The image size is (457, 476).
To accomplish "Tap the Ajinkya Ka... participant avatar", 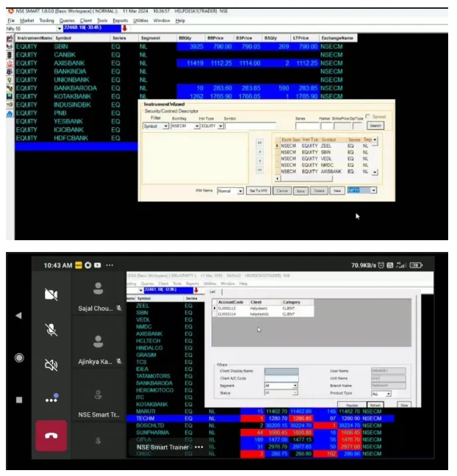I will tap(98, 342).
